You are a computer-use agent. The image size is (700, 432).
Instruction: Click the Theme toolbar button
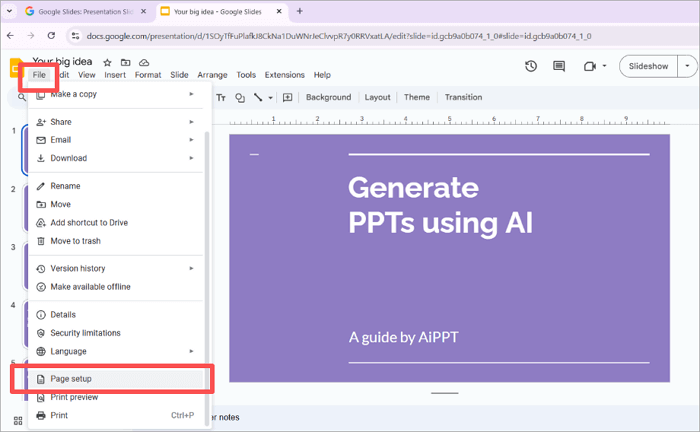(x=416, y=98)
